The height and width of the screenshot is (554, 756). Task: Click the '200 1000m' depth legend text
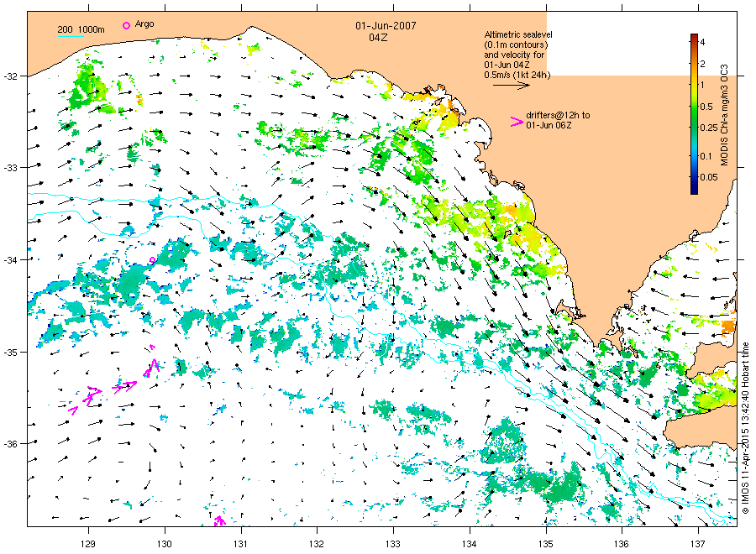coord(81,29)
